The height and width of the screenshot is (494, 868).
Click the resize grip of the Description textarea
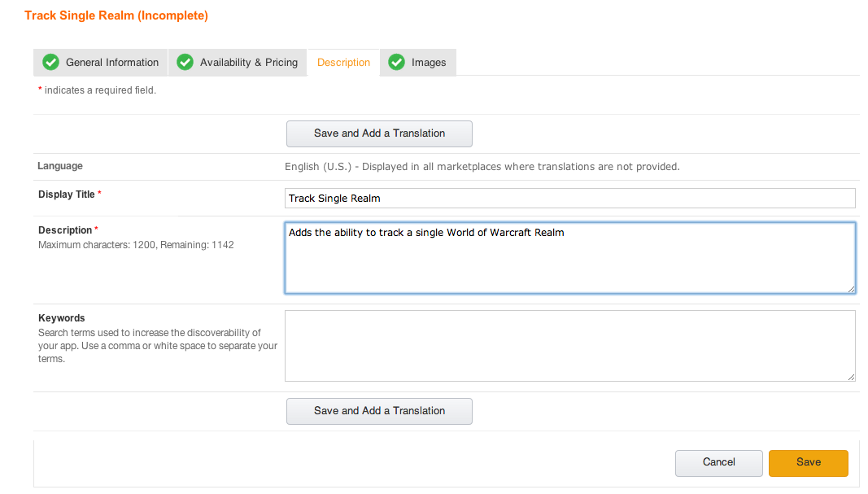[x=851, y=289]
